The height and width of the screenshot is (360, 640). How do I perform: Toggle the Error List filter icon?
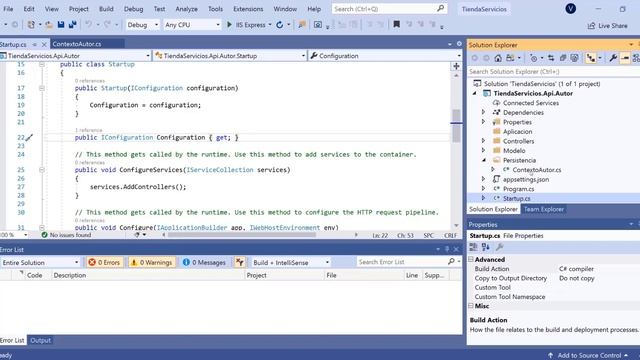240,262
